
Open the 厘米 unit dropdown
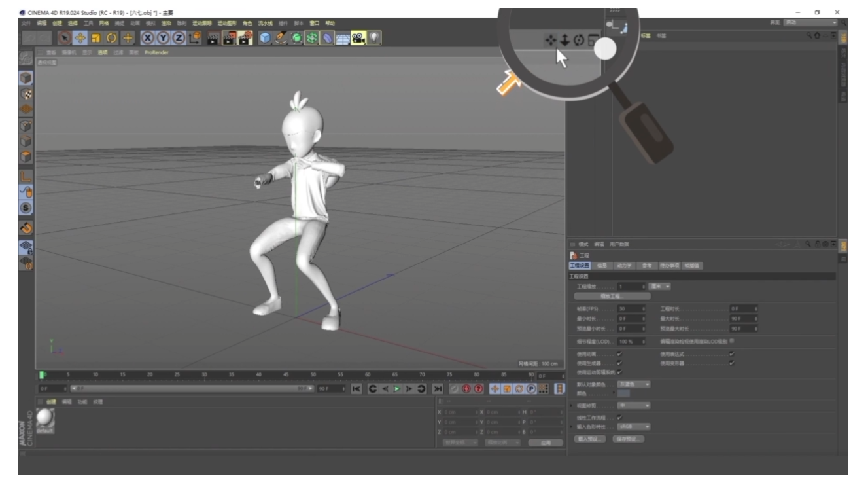click(659, 287)
